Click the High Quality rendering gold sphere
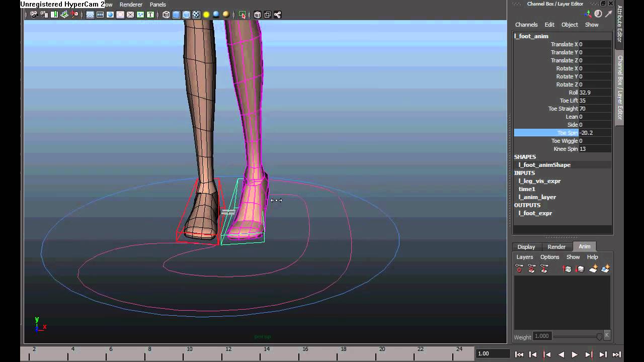Viewport: 644px width, 362px height. 226,15
